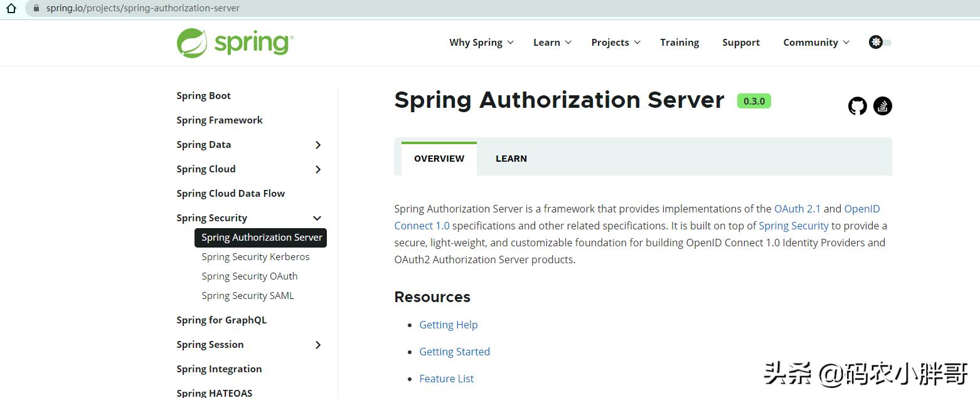The height and width of the screenshot is (398, 980).
Task: Click the padlock icon in address bar
Action: click(38, 8)
